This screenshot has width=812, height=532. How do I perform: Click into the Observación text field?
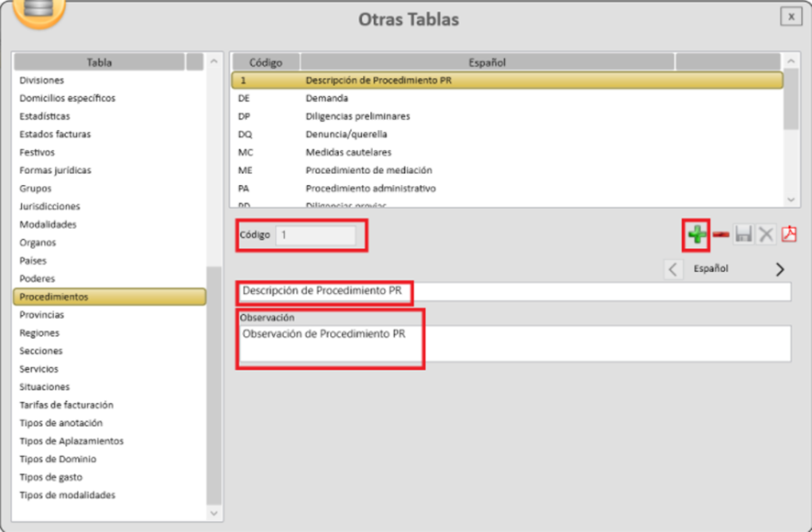click(x=513, y=343)
